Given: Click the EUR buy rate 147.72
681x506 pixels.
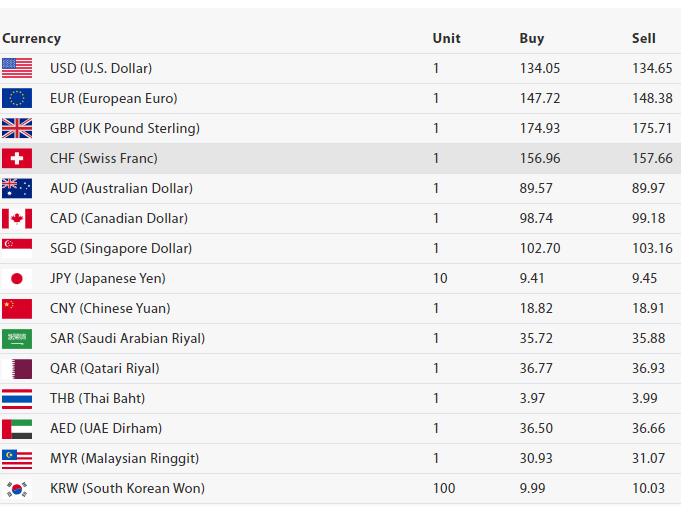Looking at the screenshot, I should coord(540,98).
